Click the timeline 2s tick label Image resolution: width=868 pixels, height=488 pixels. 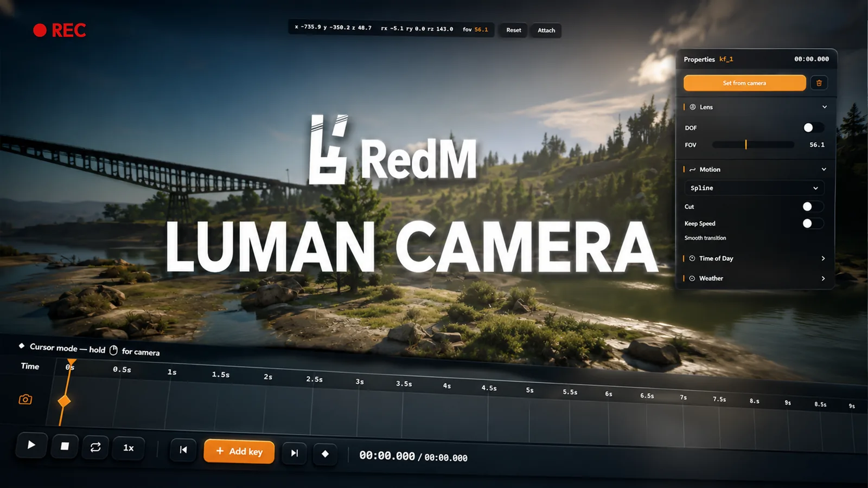click(268, 377)
